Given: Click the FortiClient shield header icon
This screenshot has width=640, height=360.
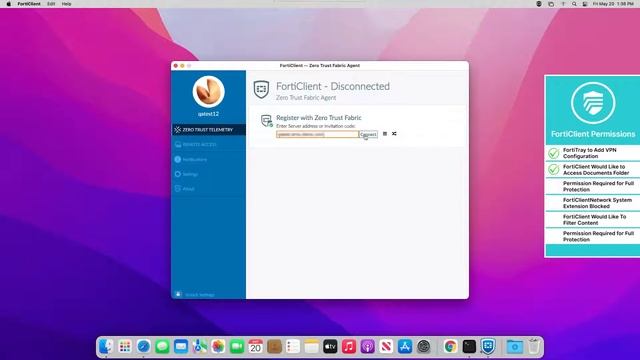Looking at the screenshot, I should pyautogui.click(x=261, y=89).
